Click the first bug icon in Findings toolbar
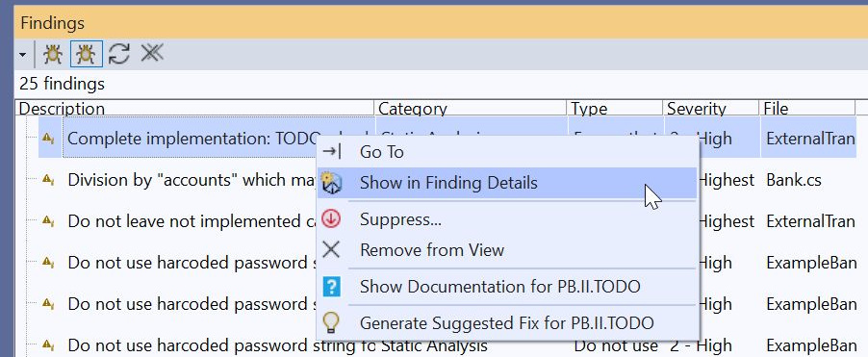 click(53, 54)
